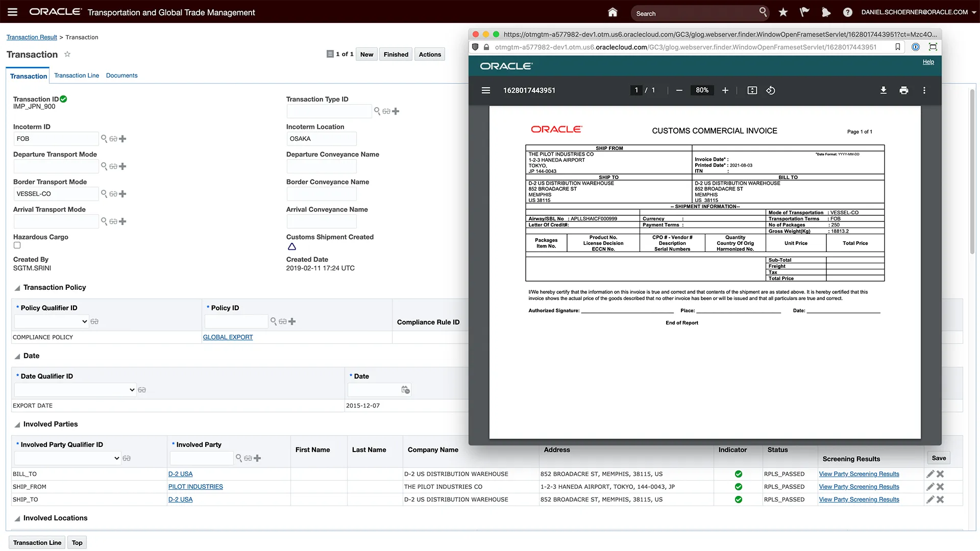Switch to the Documents tab
Image resolution: width=980 pixels, height=551 pixels.
pyautogui.click(x=121, y=76)
